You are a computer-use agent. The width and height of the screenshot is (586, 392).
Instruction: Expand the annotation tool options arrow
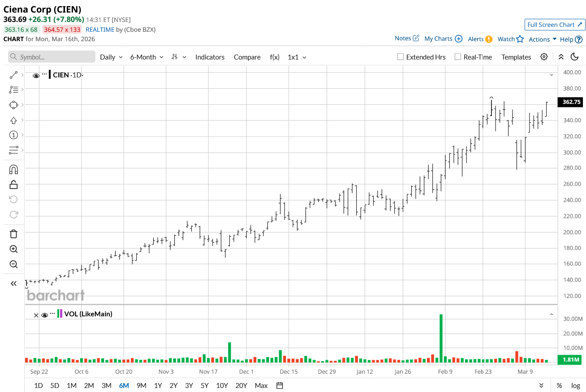pos(22,135)
